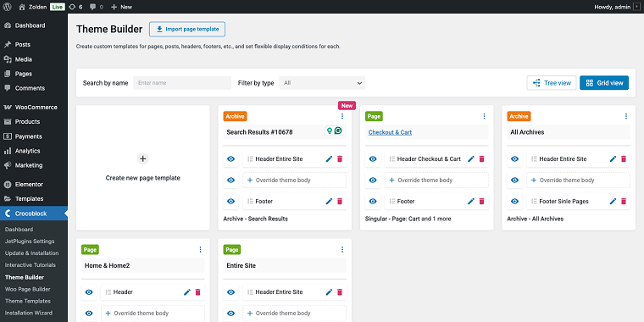644x322 pixels.
Task: Open JetPlugins Settings submenu item
Action: coord(30,241)
